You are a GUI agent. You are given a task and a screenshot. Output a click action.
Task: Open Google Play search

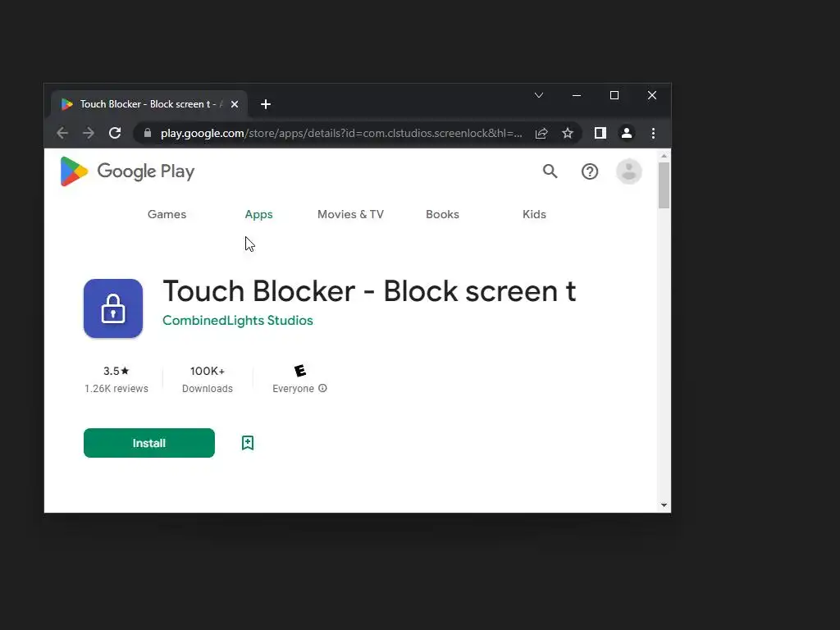point(550,171)
